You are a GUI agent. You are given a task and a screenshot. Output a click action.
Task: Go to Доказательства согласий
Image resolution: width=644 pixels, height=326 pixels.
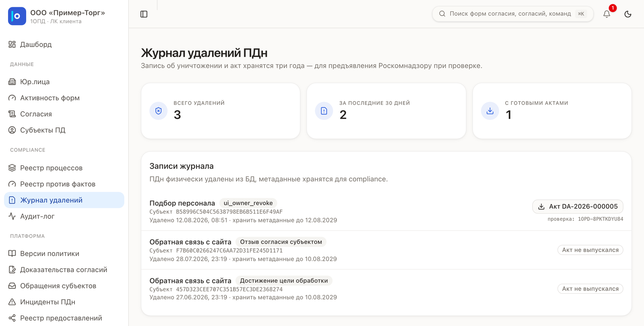point(64,270)
